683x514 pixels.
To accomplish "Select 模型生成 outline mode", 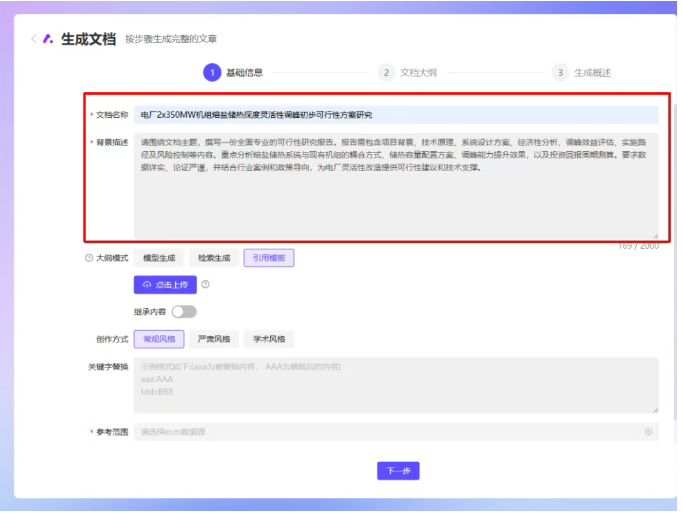I will [159, 258].
